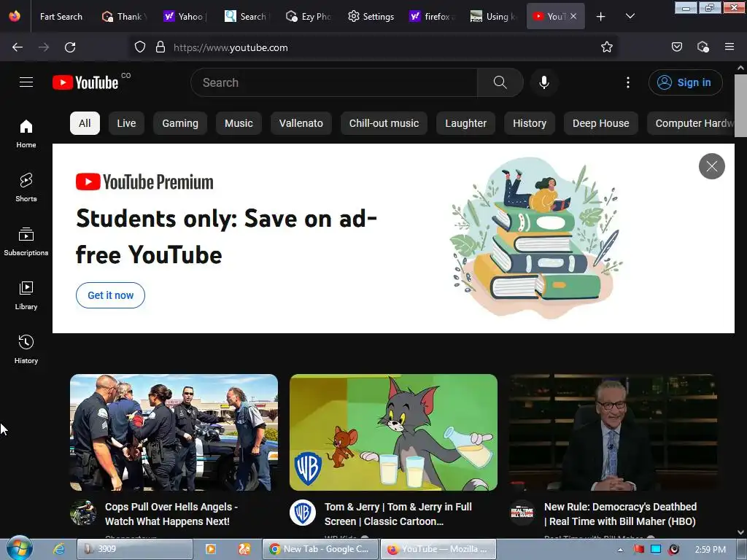
Task: Select the Deep House filter chip
Action: point(601,123)
